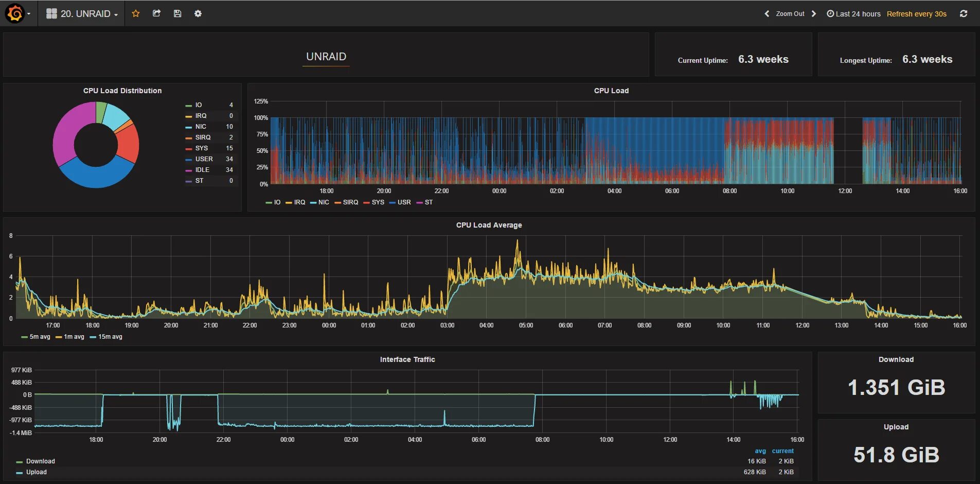Screen dimensions: 980x484
Task: Click the Longest Uptime 6.3 weeks value
Action: (928, 59)
